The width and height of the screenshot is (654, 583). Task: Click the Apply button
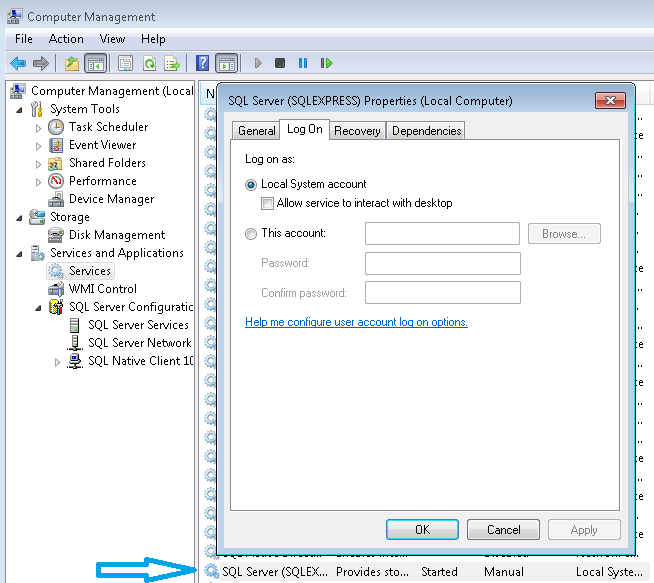[584, 530]
